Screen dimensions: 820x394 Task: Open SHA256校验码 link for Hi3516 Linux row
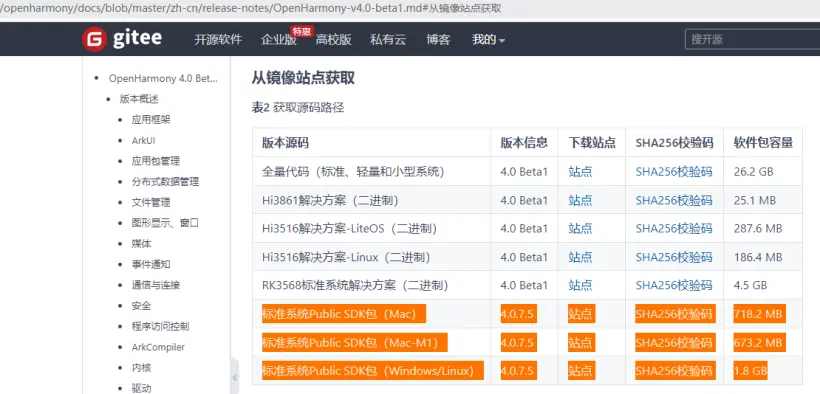pyautogui.click(x=674, y=257)
